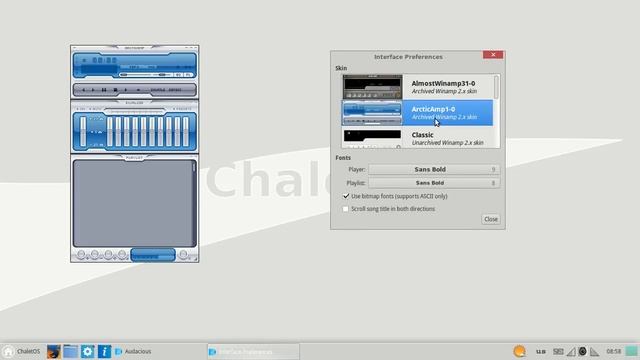Open the Playlist font chooser Sans Bold
Image resolution: width=640 pixels, height=360 pixels.
pyautogui.click(x=434, y=183)
